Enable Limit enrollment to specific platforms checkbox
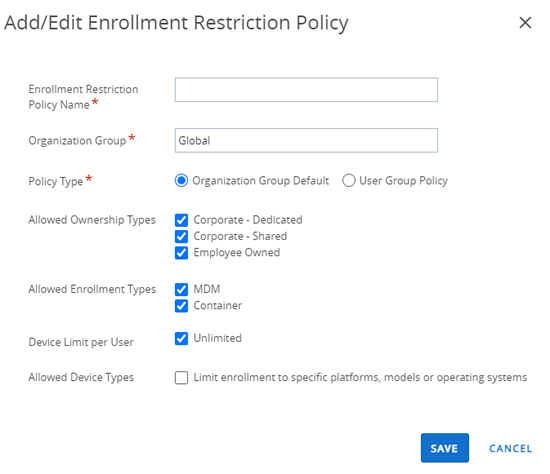 coord(181,378)
